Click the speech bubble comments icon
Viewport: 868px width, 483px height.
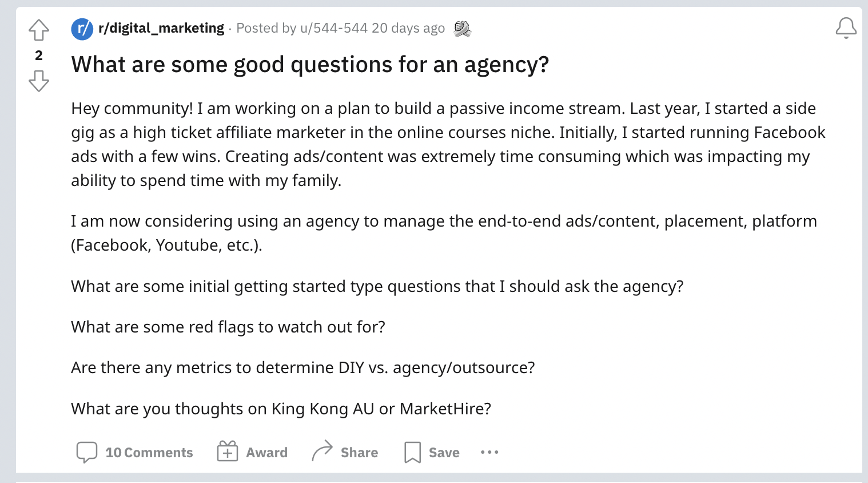tap(87, 452)
